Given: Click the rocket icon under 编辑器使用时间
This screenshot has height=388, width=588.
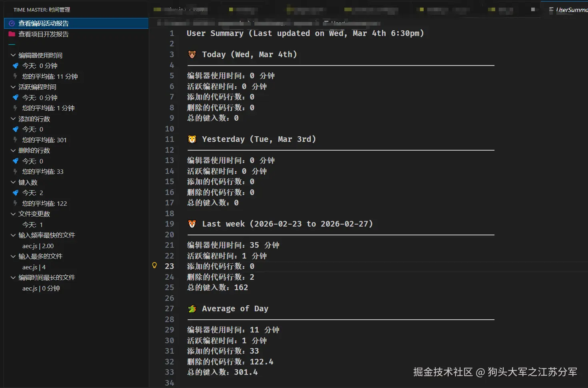Looking at the screenshot, I should 16,66.
